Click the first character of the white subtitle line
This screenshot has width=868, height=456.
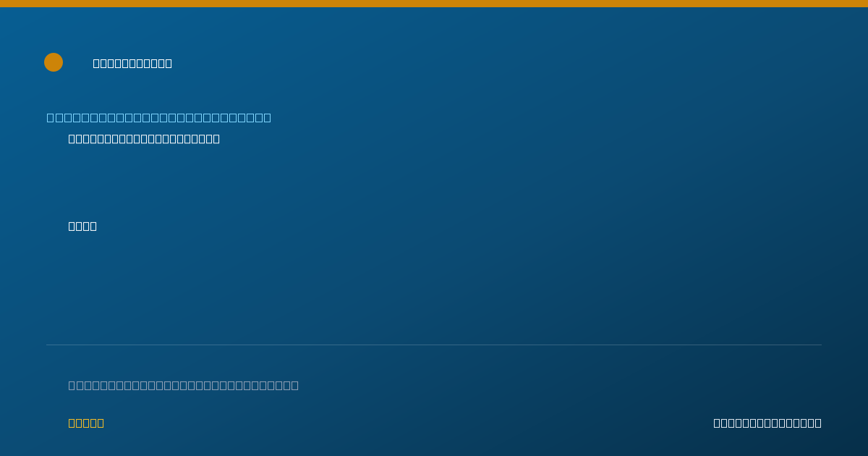[x=72, y=139]
